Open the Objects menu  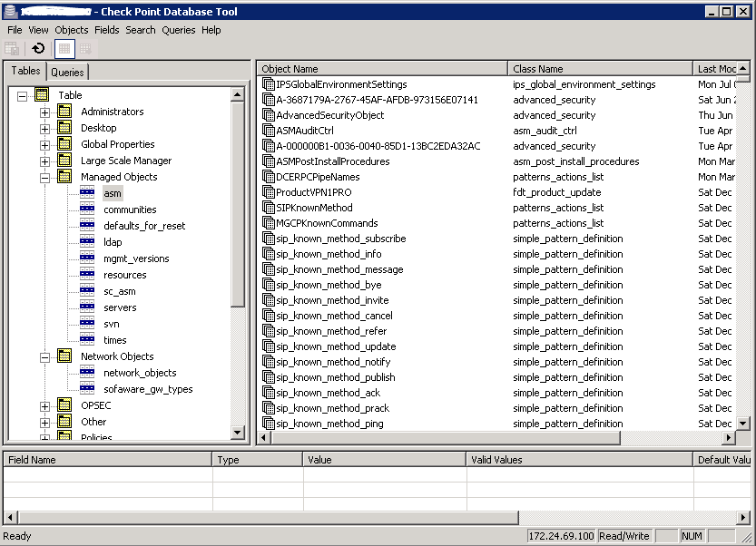[x=72, y=30]
